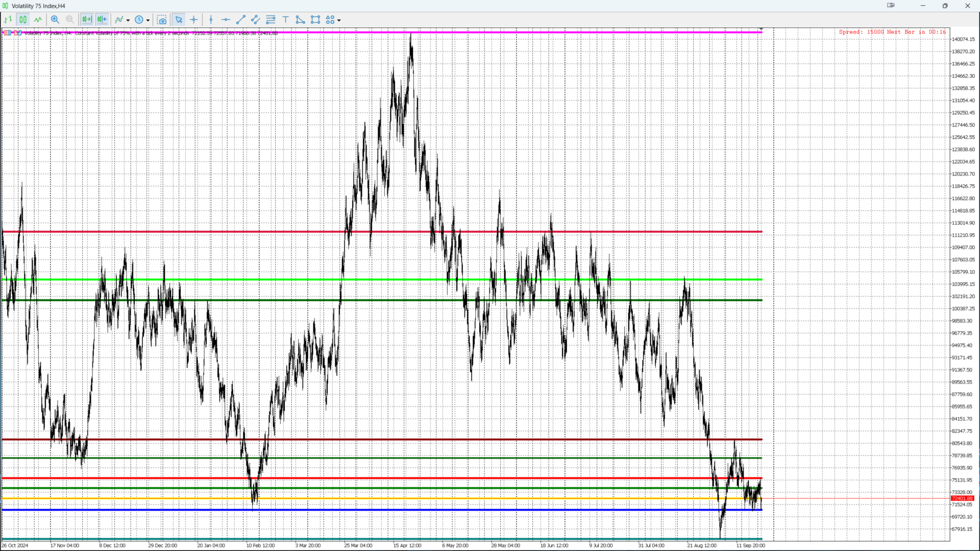Select the vertical line drawing tool

tap(211, 19)
